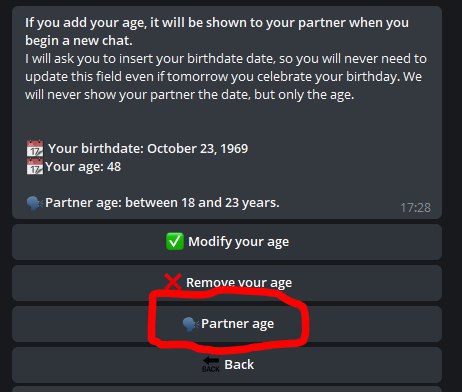Click the red X icon beside Remove
Viewport: 462px width, 392px height.
173,282
